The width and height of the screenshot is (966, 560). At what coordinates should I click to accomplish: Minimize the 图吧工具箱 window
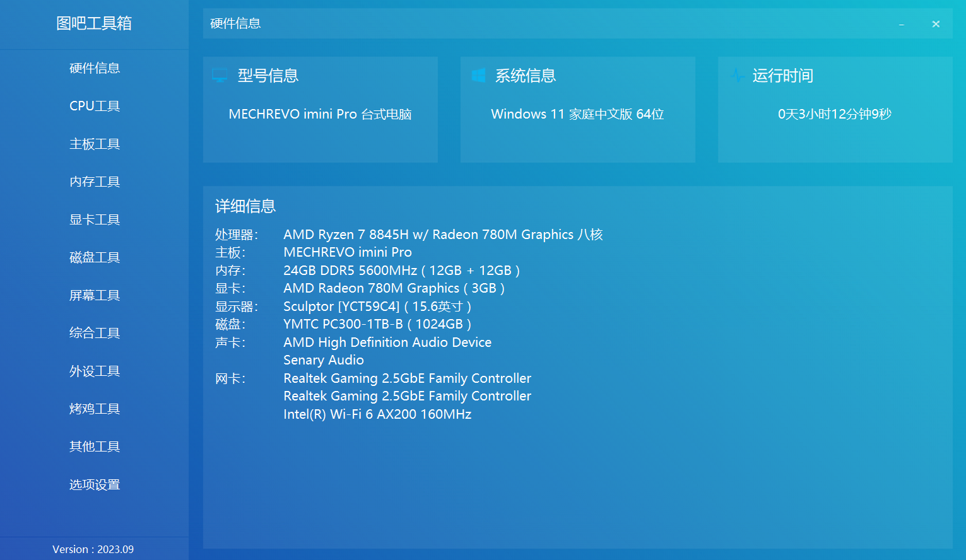click(x=901, y=24)
